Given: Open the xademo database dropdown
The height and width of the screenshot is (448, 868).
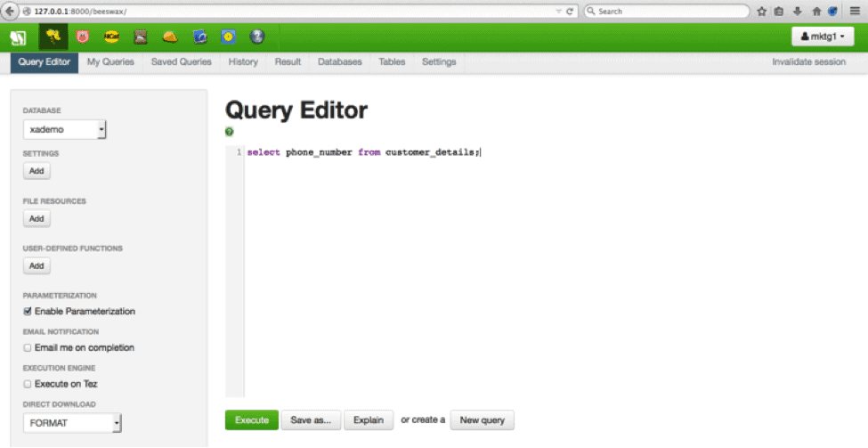Looking at the screenshot, I should [x=65, y=130].
